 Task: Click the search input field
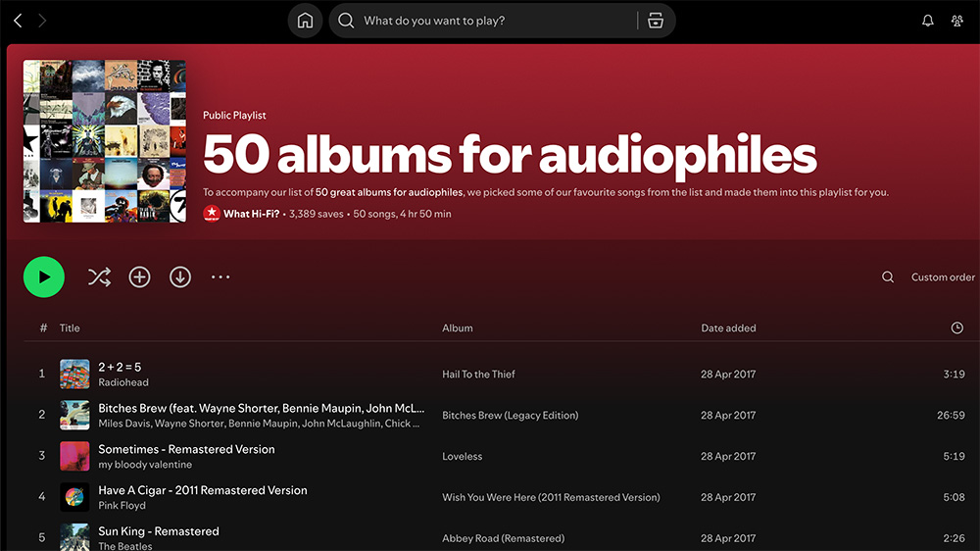[x=490, y=21]
